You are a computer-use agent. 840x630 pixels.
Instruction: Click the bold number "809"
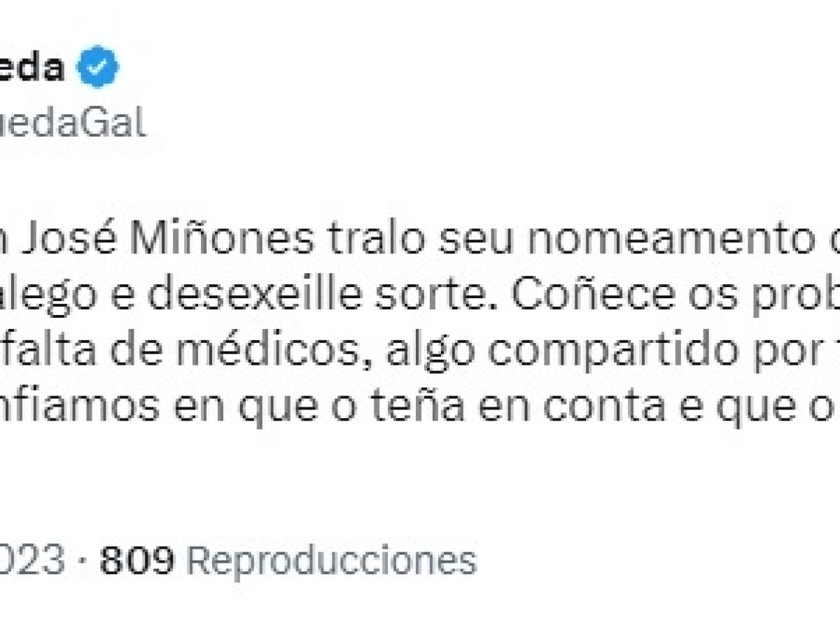[x=136, y=560]
